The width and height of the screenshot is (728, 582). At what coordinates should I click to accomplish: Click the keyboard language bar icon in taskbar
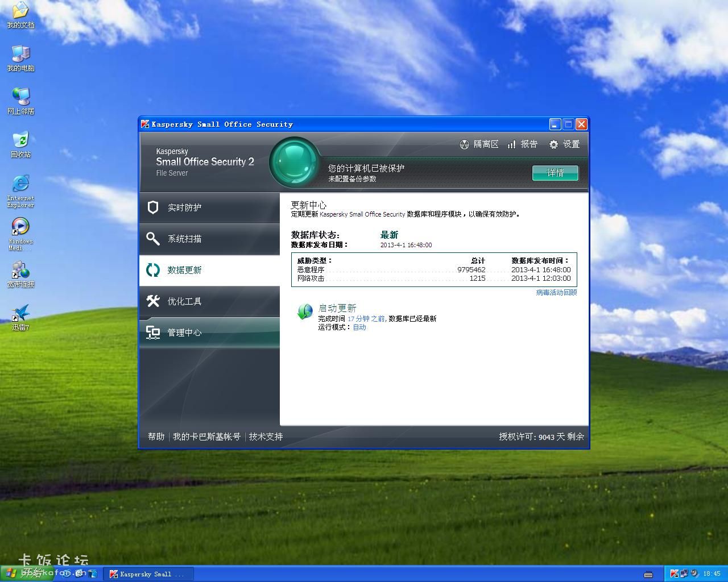coord(648,574)
